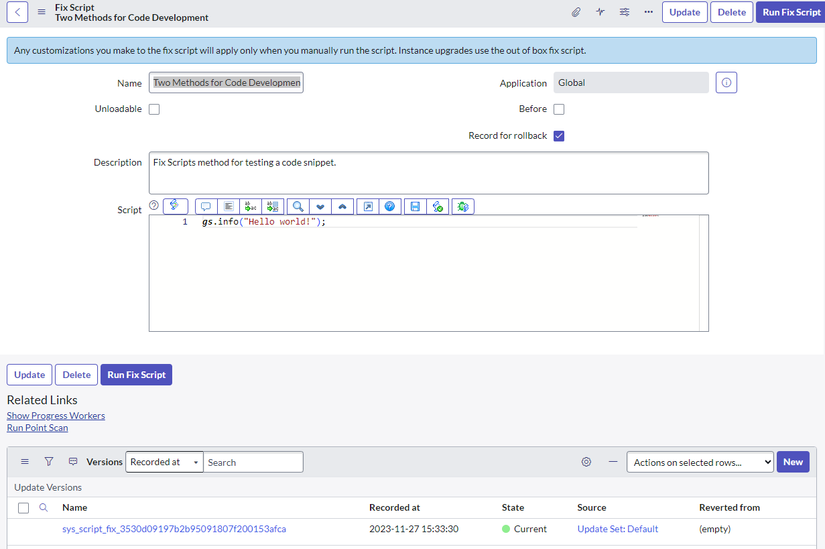This screenshot has width=825, height=549.
Task: Click the (empty) Reverted from cell
Action: point(715,529)
